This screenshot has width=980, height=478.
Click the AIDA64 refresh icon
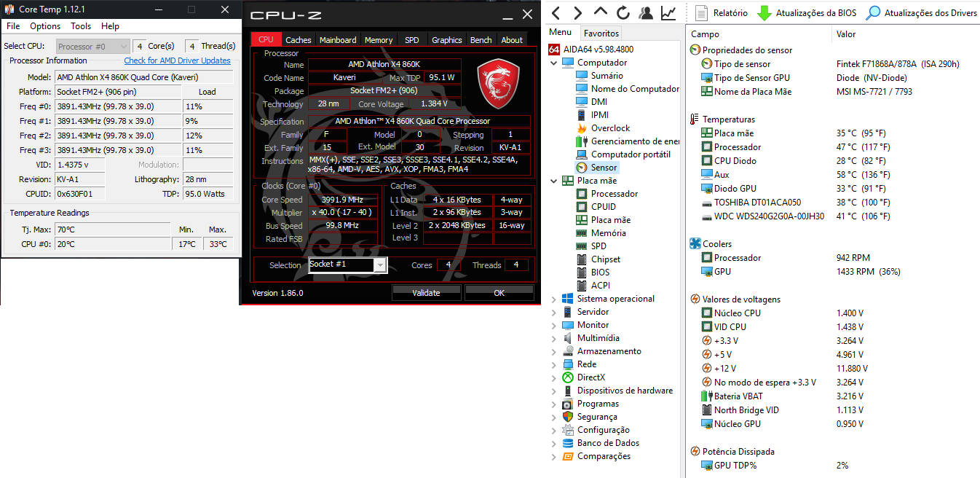623,12
